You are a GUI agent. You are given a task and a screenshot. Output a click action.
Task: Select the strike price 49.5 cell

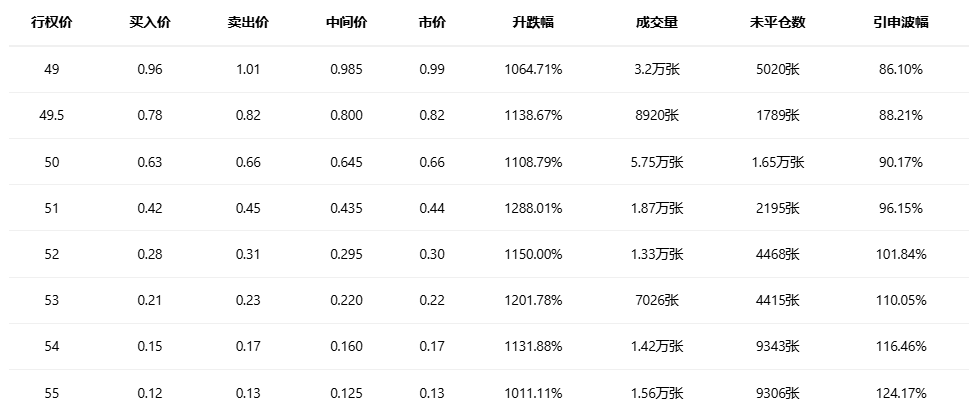(x=52, y=115)
